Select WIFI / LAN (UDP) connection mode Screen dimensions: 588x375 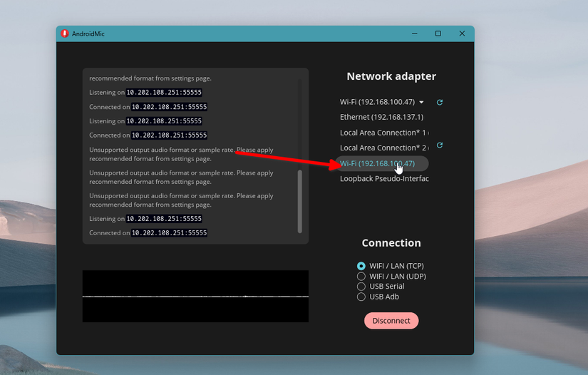(x=361, y=276)
